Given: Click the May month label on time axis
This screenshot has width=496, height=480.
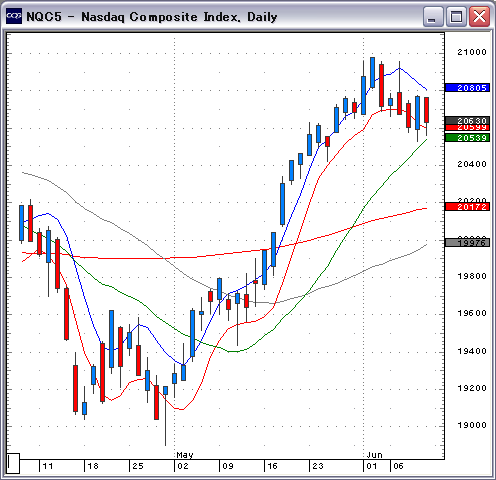Looking at the screenshot, I should (x=185, y=455).
